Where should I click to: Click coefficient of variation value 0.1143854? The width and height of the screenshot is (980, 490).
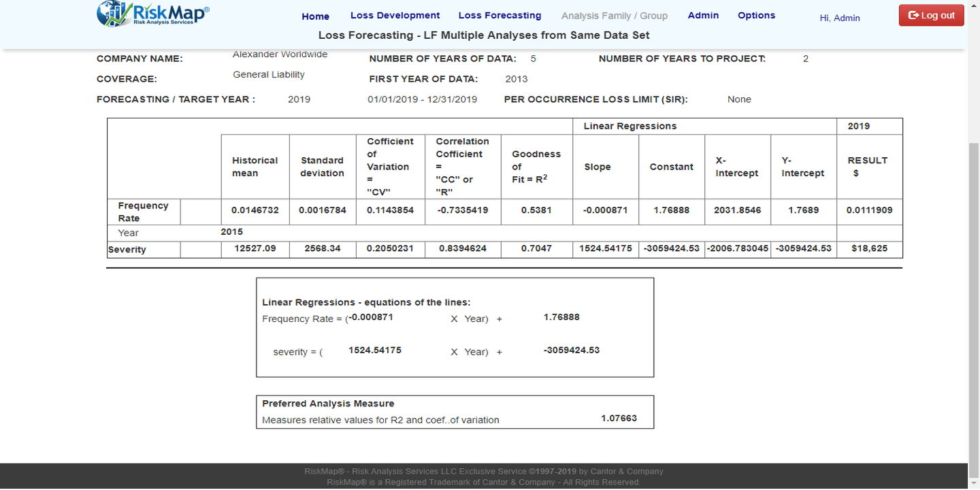tap(391, 210)
